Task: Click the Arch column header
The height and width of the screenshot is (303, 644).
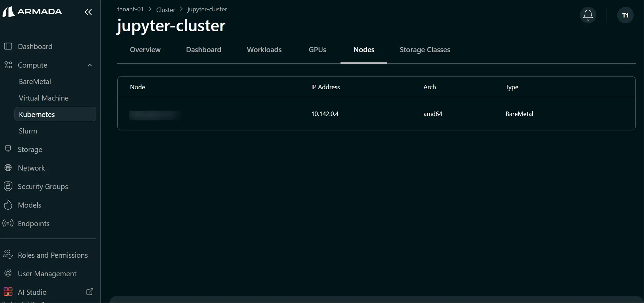Action: click(430, 87)
